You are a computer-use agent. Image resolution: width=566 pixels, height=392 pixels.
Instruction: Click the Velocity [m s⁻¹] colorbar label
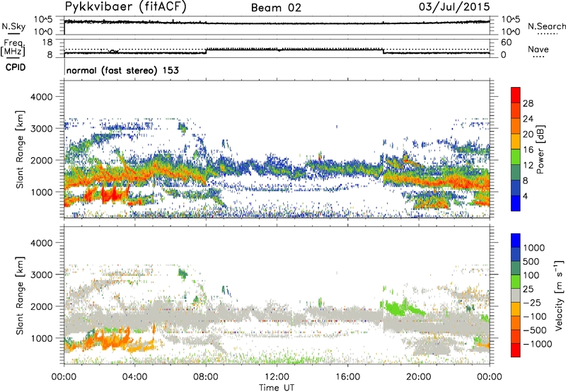click(x=559, y=295)
